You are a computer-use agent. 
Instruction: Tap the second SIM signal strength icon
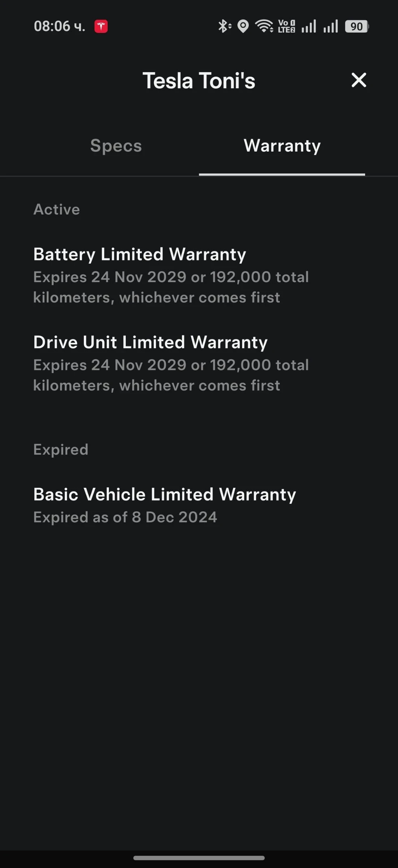coord(331,26)
